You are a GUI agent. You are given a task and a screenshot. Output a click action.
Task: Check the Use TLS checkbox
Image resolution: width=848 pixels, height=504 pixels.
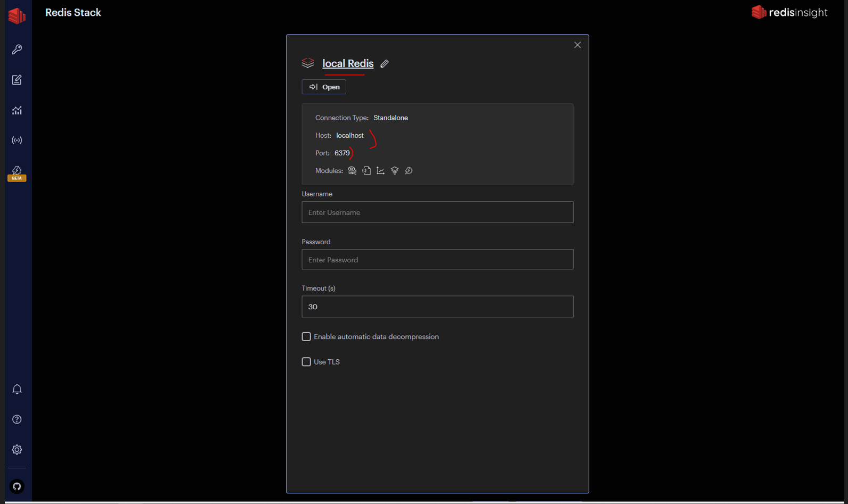(x=306, y=362)
